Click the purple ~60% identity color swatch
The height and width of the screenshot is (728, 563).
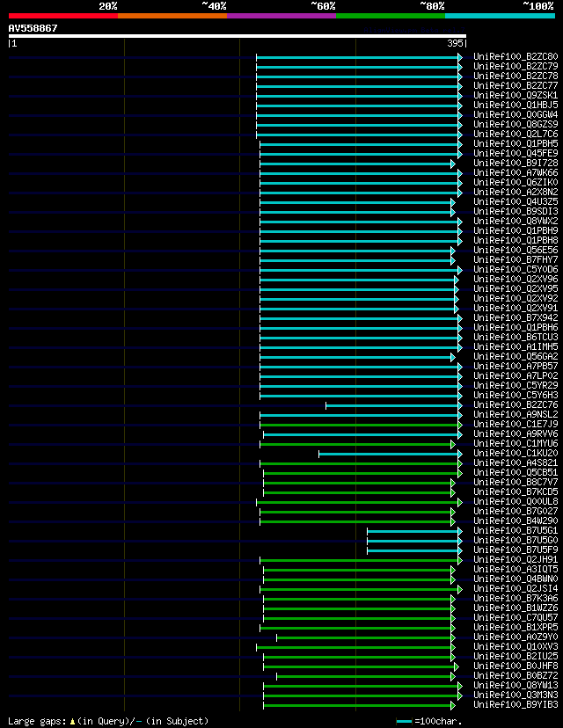[x=281, y=16]
